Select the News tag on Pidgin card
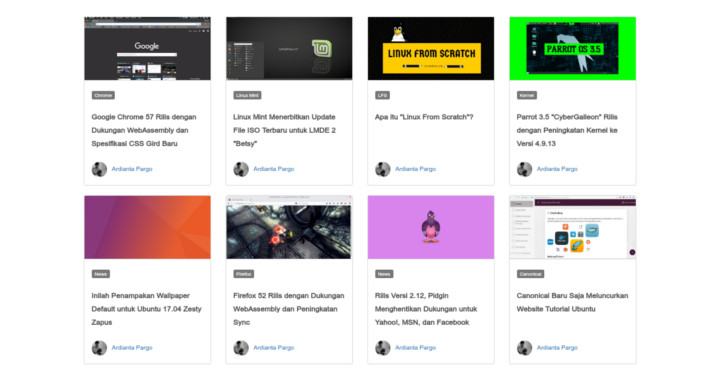Screen dimensions: 720x380 [384, 274]
